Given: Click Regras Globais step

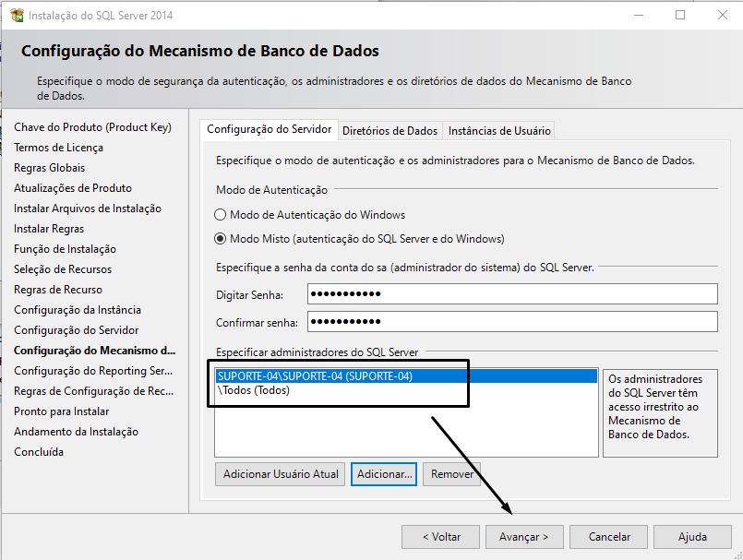Looking at the screenshot, I should [49, 168].
